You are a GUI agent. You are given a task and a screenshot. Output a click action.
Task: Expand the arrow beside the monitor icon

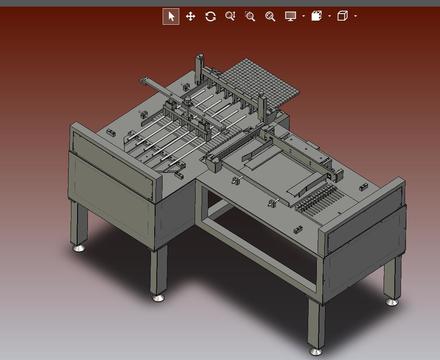click(x=303, y=16)
